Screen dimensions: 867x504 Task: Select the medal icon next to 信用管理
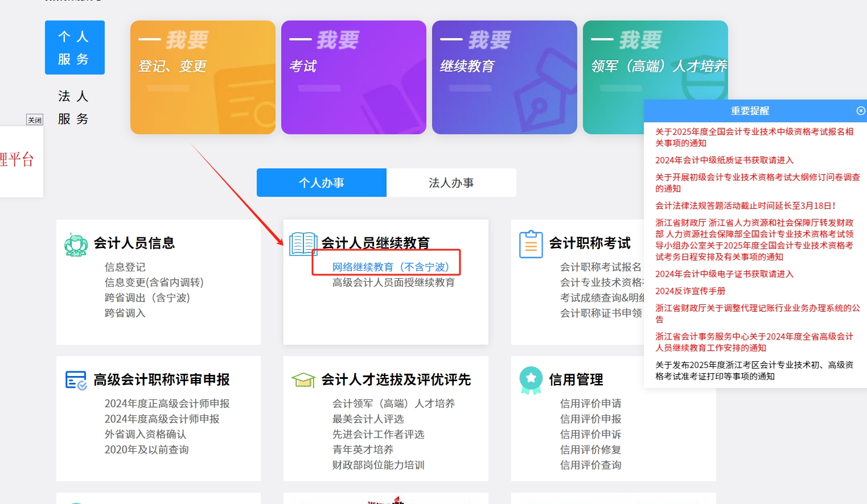[531, 380]
